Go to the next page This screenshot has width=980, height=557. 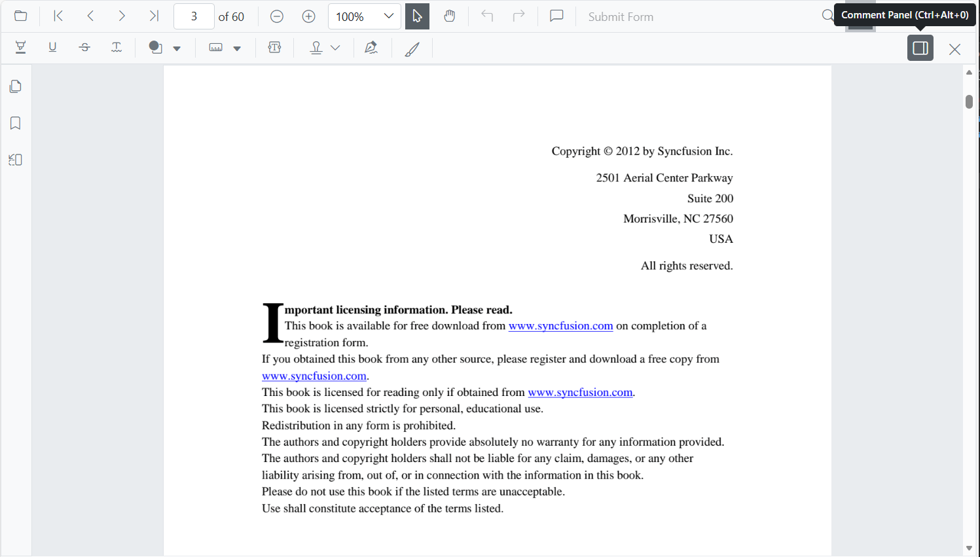pyautogui.click(x=122, y=16)
